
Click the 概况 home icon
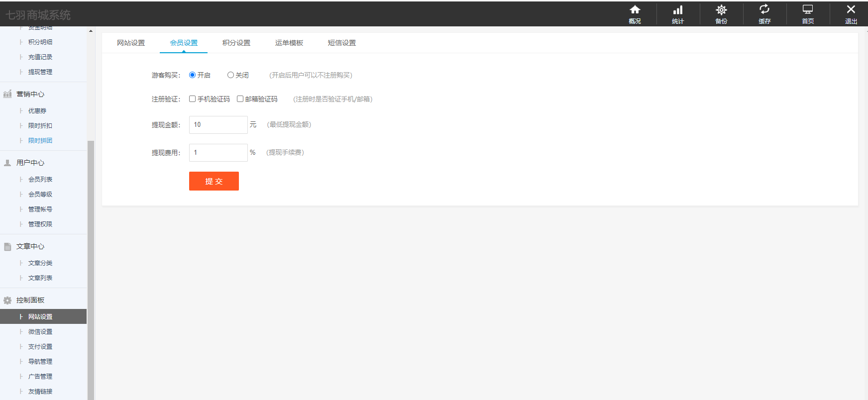pyautogui.click(x=635, y=10)
